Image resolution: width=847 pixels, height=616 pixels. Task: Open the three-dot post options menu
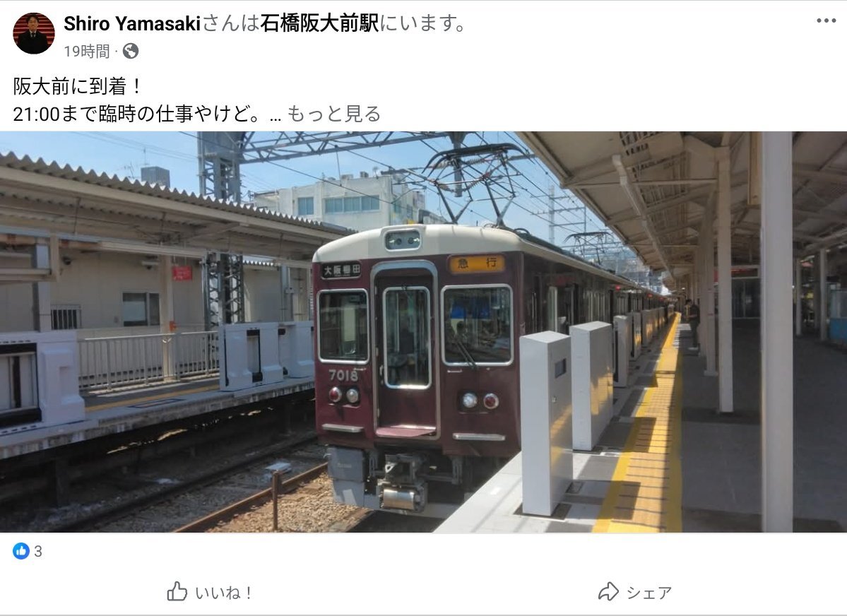coord(826,20)
